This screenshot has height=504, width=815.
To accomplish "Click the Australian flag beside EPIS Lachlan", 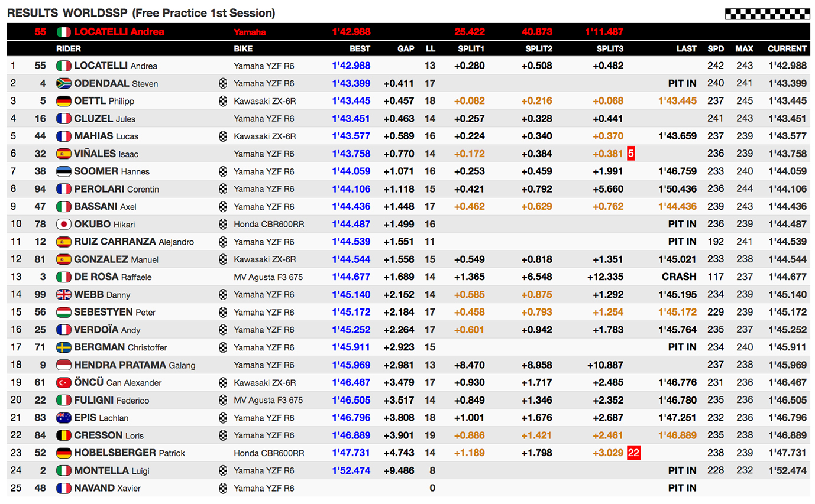I will 63,418.
